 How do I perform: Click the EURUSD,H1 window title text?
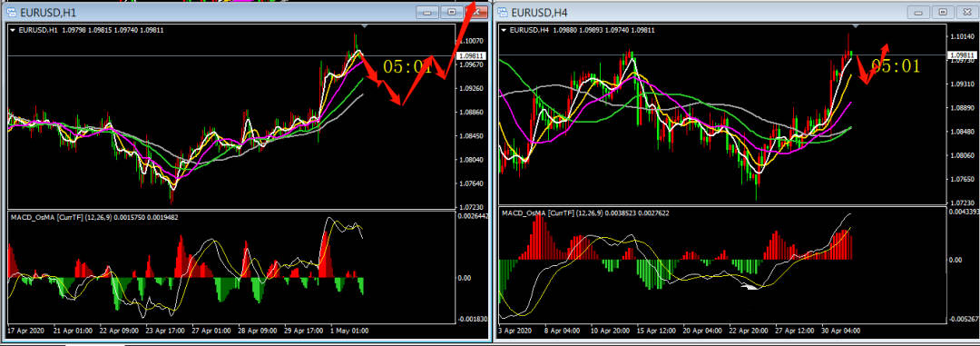pyautogui.click(x=48, y=13)
